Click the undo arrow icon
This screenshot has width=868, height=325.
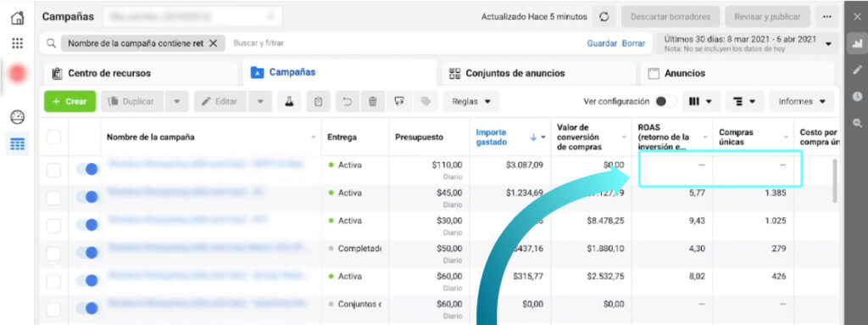click(x=348, y=102)
